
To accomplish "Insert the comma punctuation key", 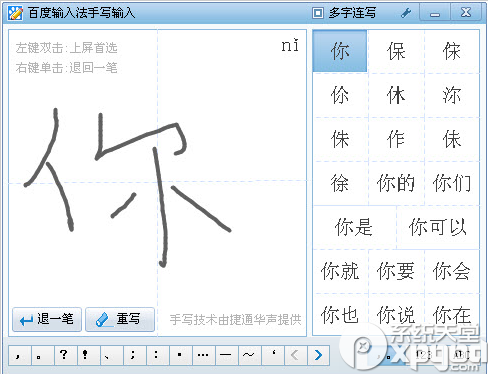I will click(x=20, y=355).
